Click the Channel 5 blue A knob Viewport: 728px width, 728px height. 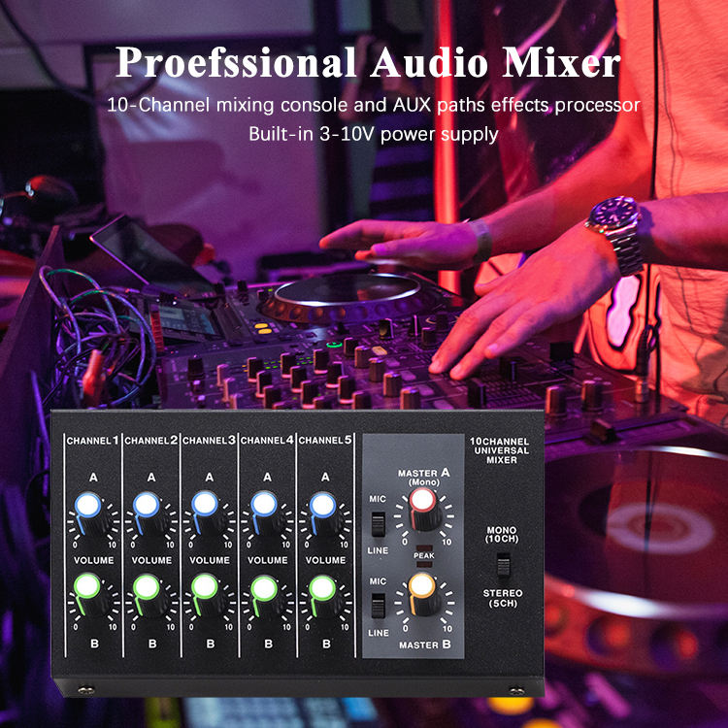coord(321,505)
